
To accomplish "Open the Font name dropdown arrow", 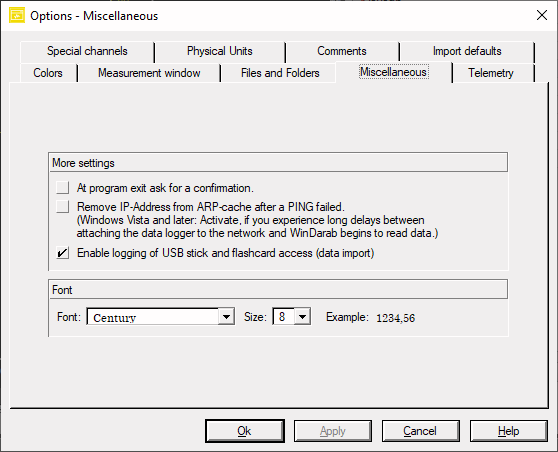I will tap(226, 316).
